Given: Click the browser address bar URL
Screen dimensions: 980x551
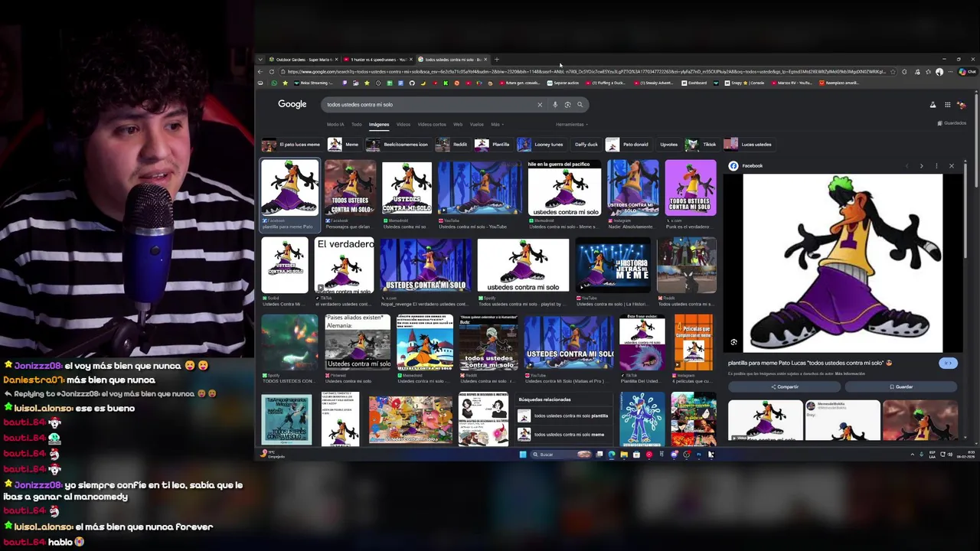Looking at the screenshot, I should click(586, 71).
